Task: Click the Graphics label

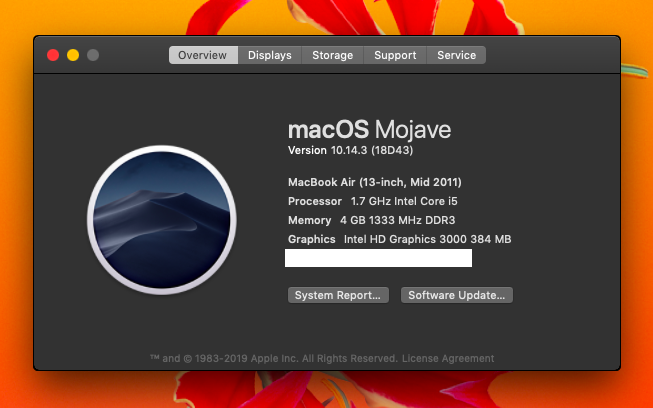Action: [x=312, y=239]
